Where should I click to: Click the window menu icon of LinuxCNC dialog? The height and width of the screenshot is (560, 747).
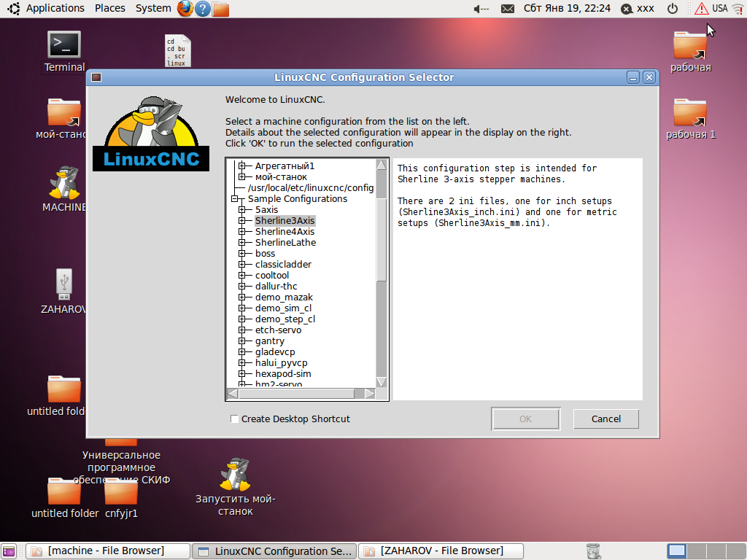[96, 77]
